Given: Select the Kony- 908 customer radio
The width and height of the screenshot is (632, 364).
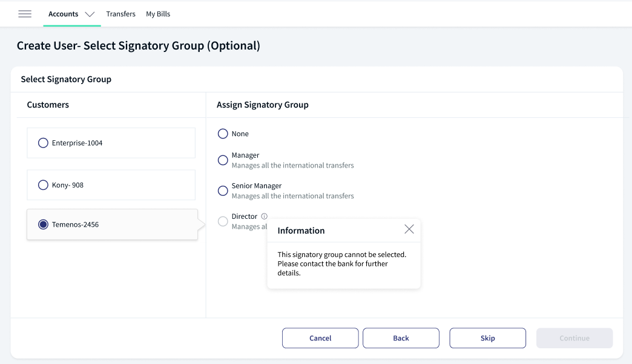Looking at the screenshot, I should click(x=43, y=185).
